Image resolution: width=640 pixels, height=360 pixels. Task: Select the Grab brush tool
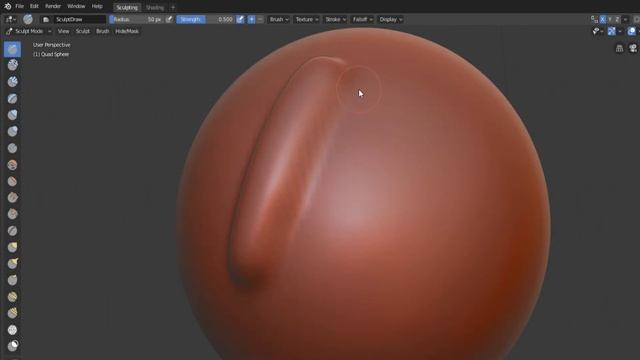tap(12, 247)
